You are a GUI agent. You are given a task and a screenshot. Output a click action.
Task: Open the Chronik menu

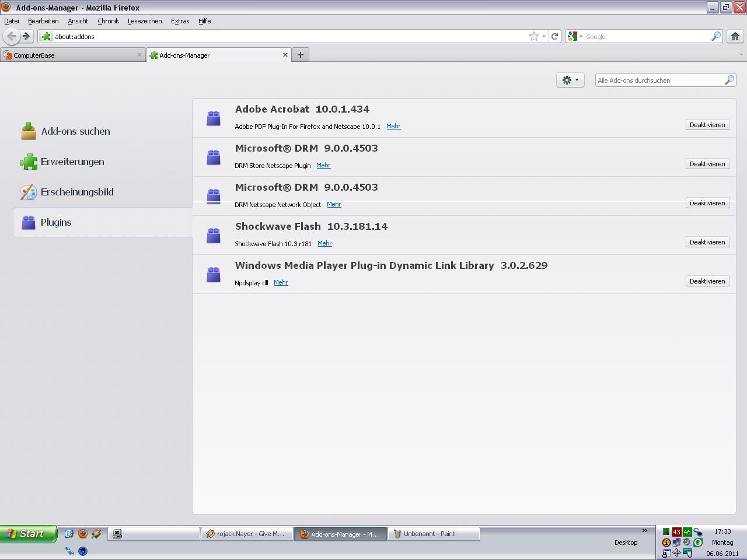click(108, 21)
